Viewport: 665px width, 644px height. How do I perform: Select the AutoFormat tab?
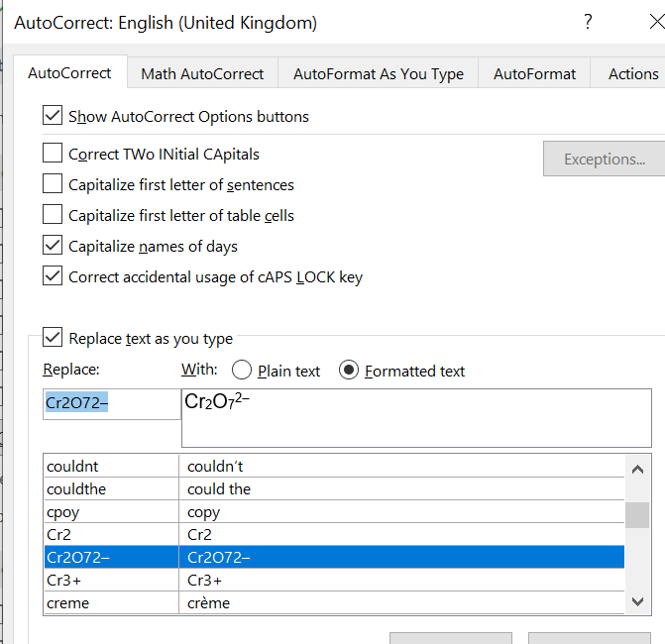point(534,73)
